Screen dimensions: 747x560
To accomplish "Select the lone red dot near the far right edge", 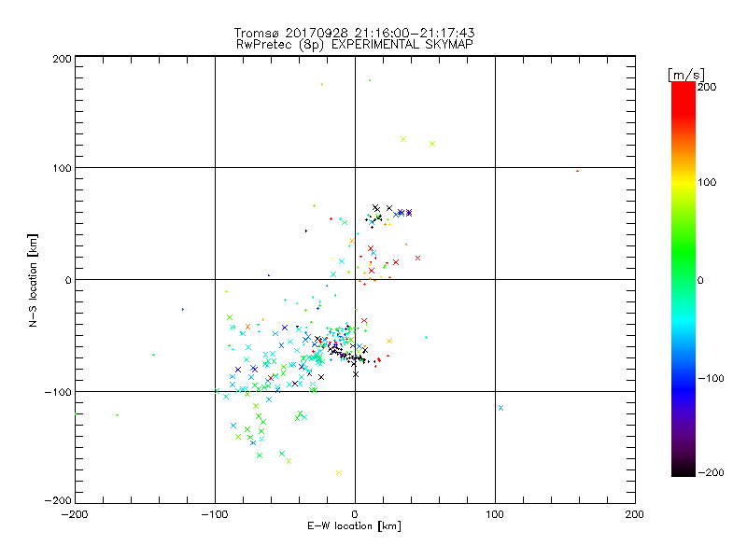I will coord(577,171).
